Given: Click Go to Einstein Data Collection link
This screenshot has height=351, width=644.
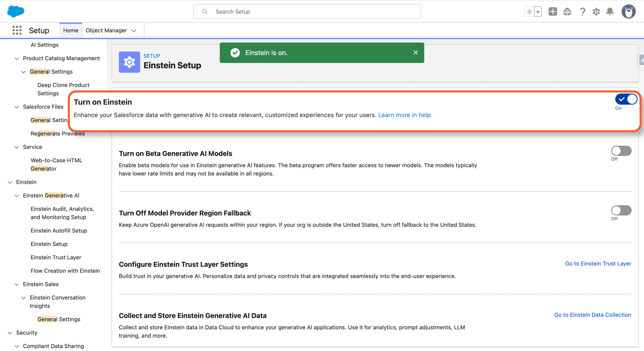Looking at the screenshot, I should (592, 315).
